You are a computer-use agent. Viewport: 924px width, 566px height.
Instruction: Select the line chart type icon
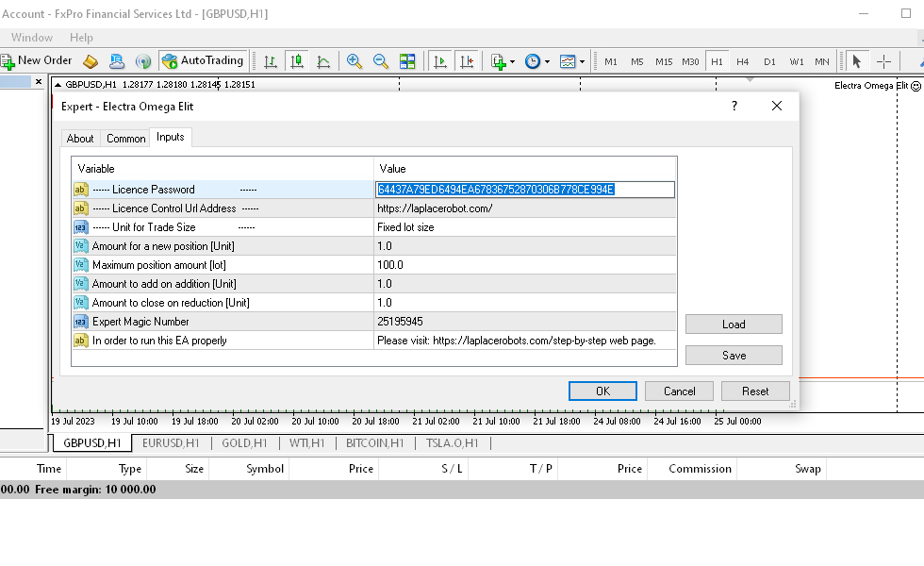tap(323, 61)
